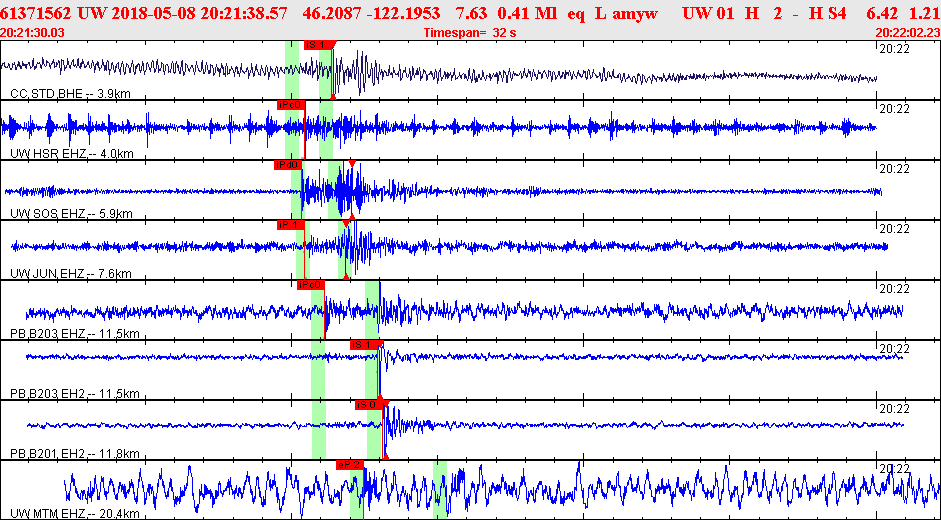Click the 20:22 tick label in the PB B203 EH2 row

[x=894, y=348]
